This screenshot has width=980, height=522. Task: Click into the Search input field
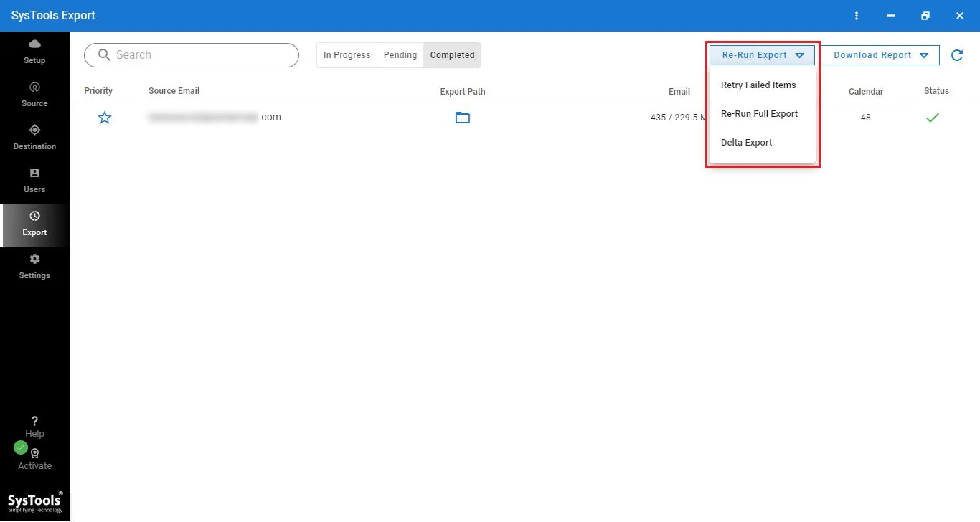[201, 55]
